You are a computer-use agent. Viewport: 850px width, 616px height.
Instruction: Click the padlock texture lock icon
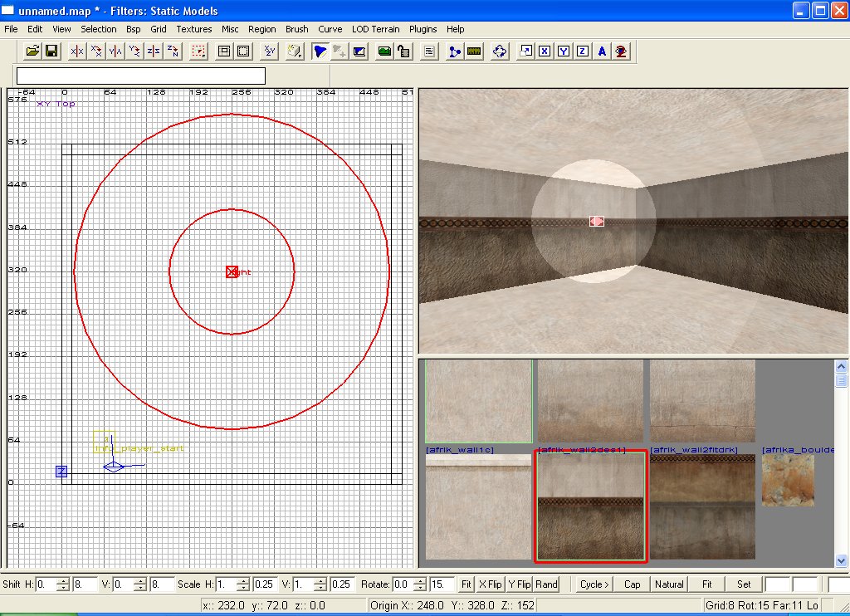tap(404, 51)
